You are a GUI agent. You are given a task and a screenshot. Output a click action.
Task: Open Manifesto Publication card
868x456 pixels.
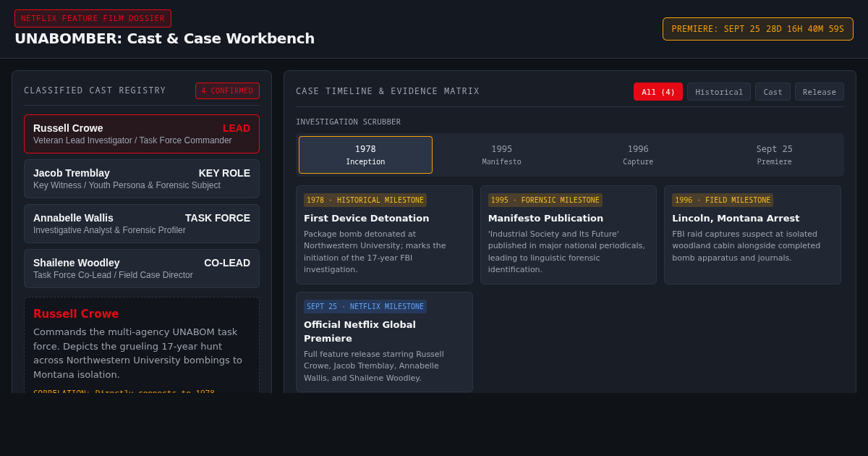[x=569, y=235]
